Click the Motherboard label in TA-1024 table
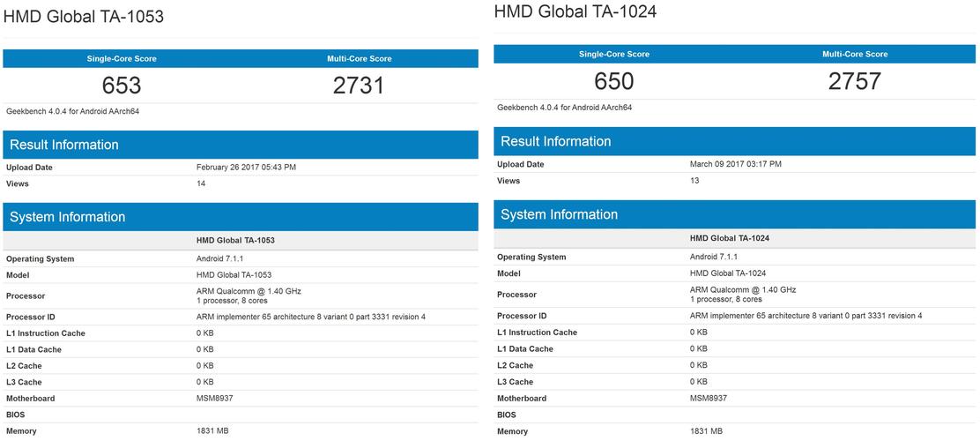 click(x=522, y=399)
